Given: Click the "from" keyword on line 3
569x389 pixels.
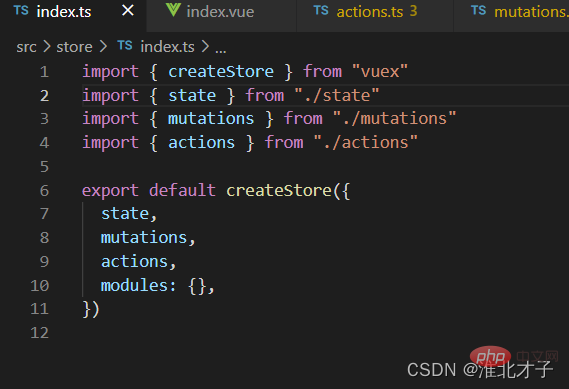Looking at the screenshot, I should (303, 119).
